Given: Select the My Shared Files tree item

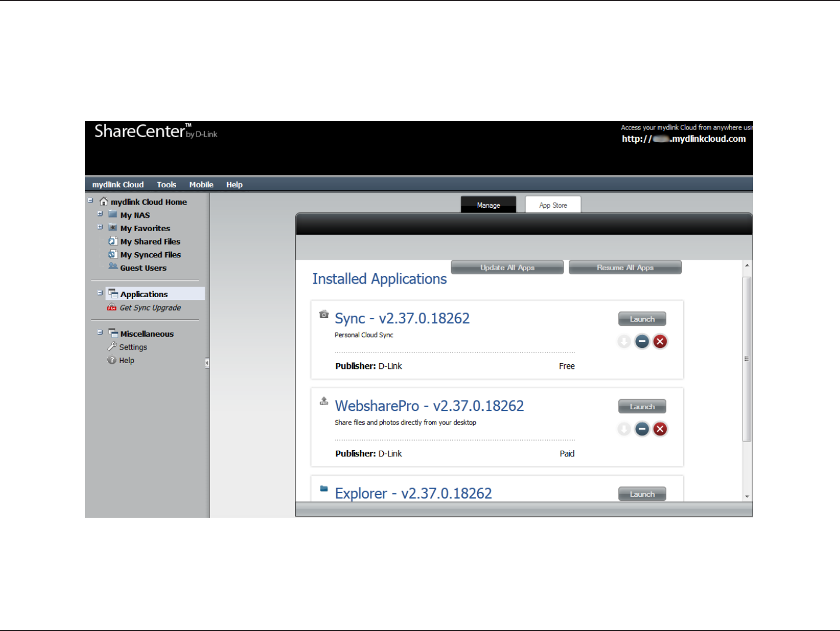Looking at the screenshot, I should pyautogui.click(x=150, y=242).
